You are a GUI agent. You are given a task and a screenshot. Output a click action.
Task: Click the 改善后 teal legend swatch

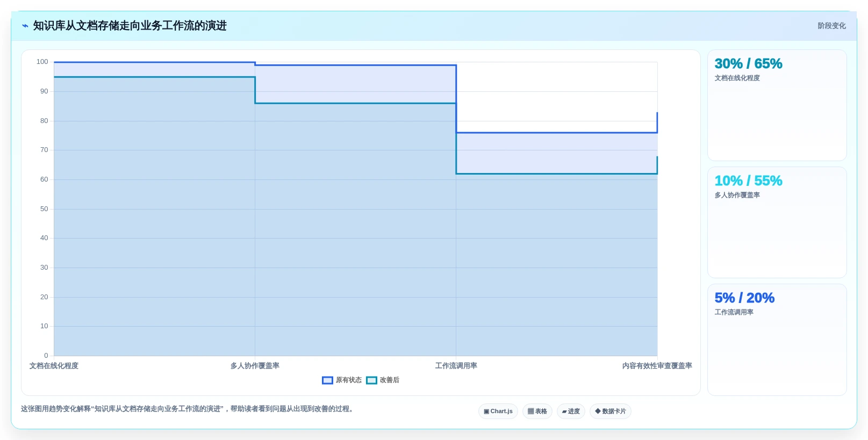(371, 380)
